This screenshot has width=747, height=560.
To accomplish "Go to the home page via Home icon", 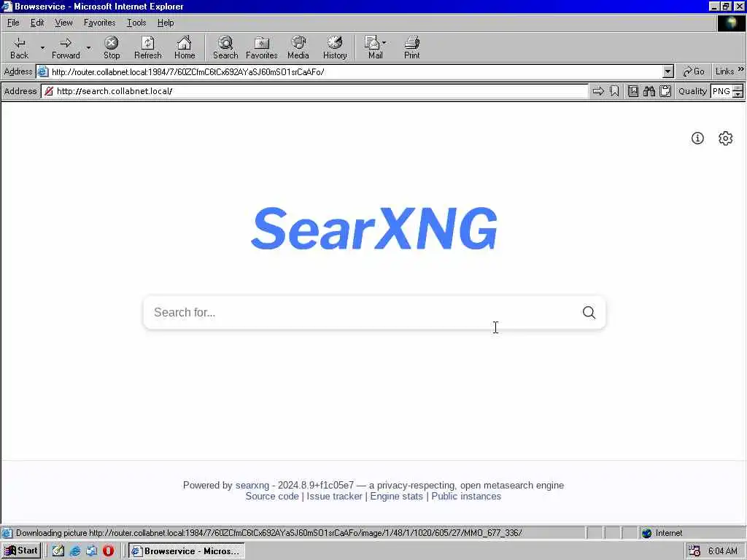I will pyautogui.click(x=185, y=48).
